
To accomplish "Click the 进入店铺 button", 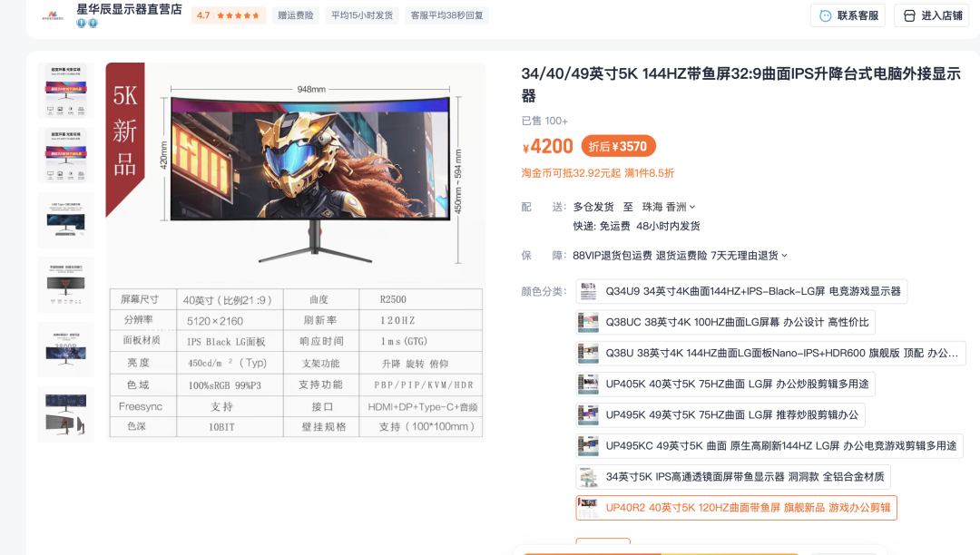I will pyautogui.click(x=931, y=15).
